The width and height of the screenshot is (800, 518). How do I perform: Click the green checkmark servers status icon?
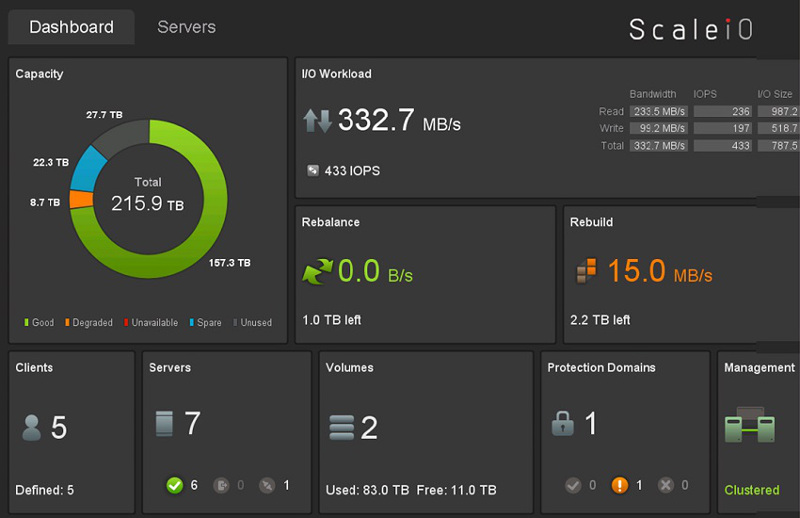point(175,485)
